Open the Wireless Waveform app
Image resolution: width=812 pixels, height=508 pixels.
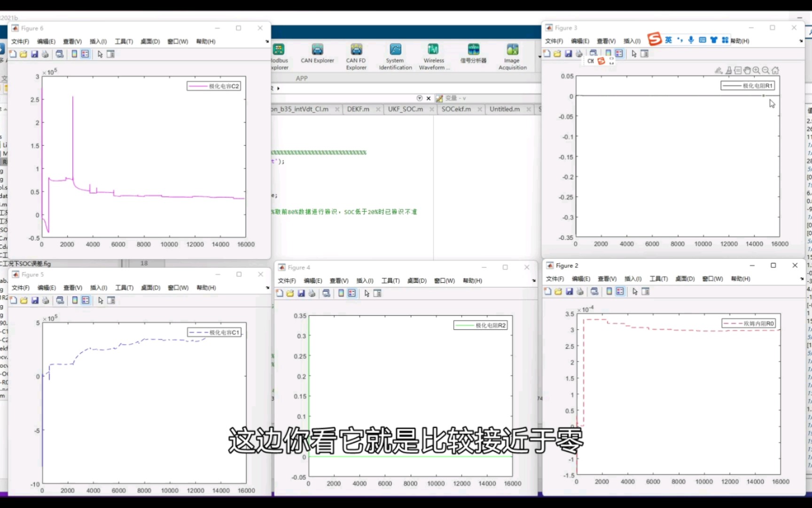(x=434, y=56)
